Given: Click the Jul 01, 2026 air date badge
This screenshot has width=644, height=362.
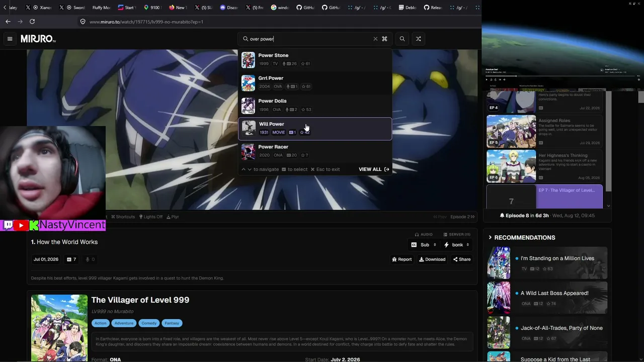Looking at the screenshot, I should tap(46, 259).
